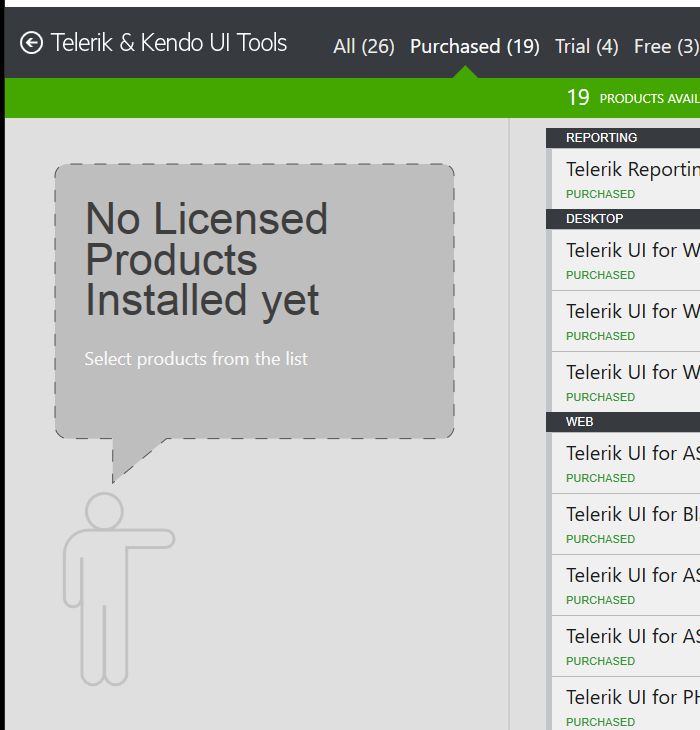Click the "19 products available" green bar
Screen dimensions: 700x730
[x=630, y=98]
